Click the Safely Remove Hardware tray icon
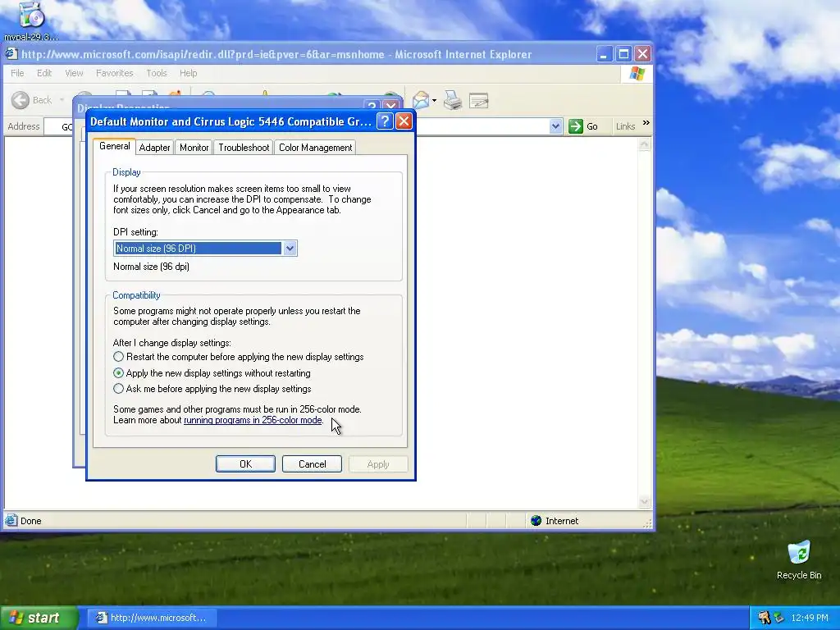This screenshot has width=840, height=630. (779, 618)
